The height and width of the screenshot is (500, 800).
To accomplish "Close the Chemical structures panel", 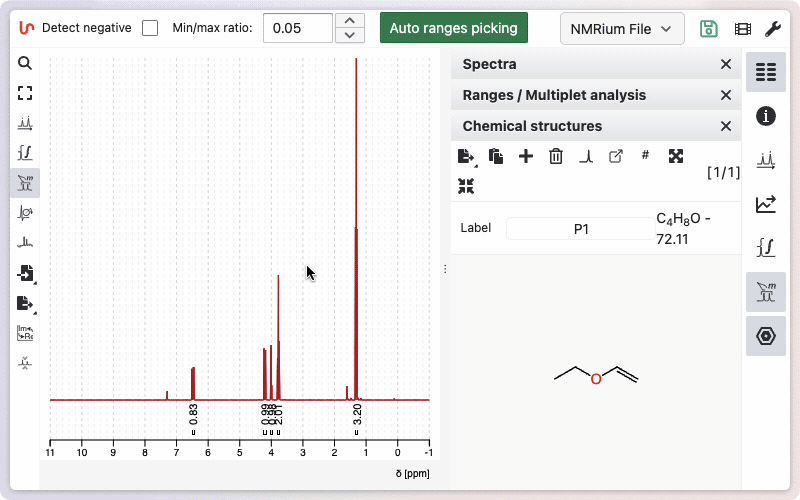I will [726, 126].
